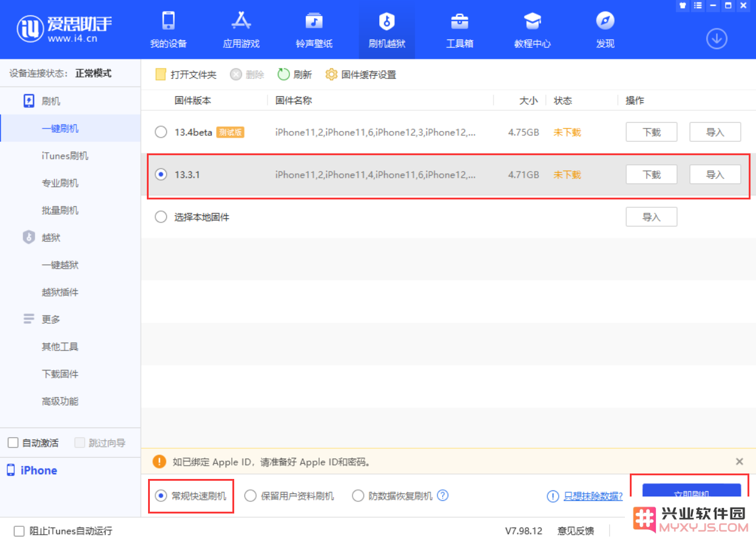This screenshot has height=542, width=756.
Task: Open the 发现 compass section
Action: [605, 30]
